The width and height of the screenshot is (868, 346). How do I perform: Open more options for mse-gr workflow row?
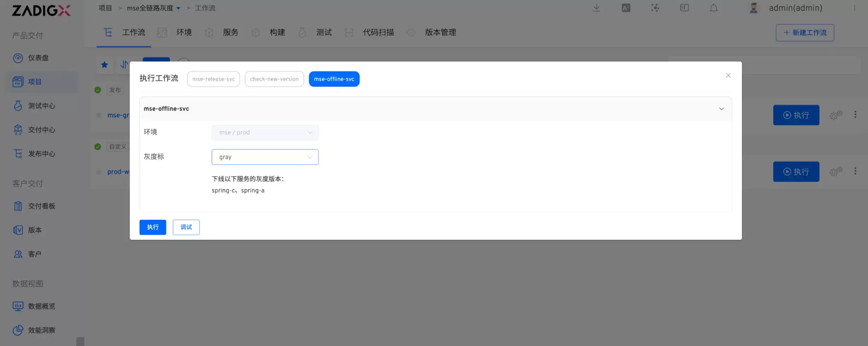[855, 115]
